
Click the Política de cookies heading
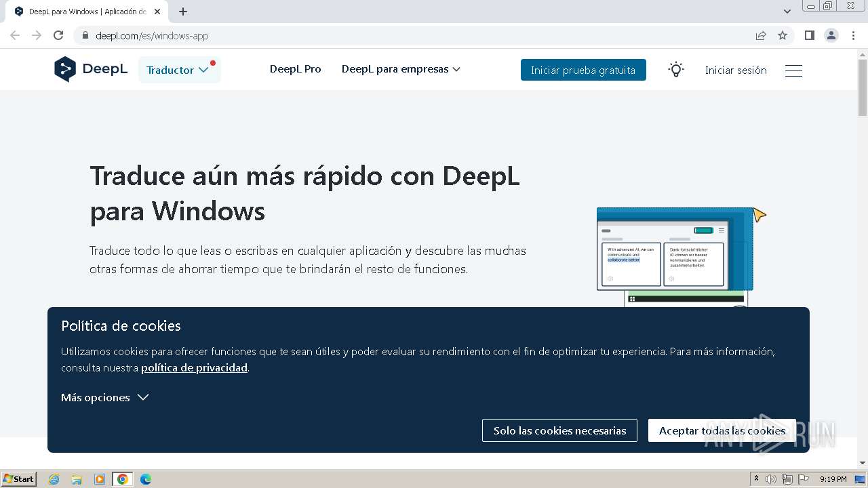click(121, 326)
